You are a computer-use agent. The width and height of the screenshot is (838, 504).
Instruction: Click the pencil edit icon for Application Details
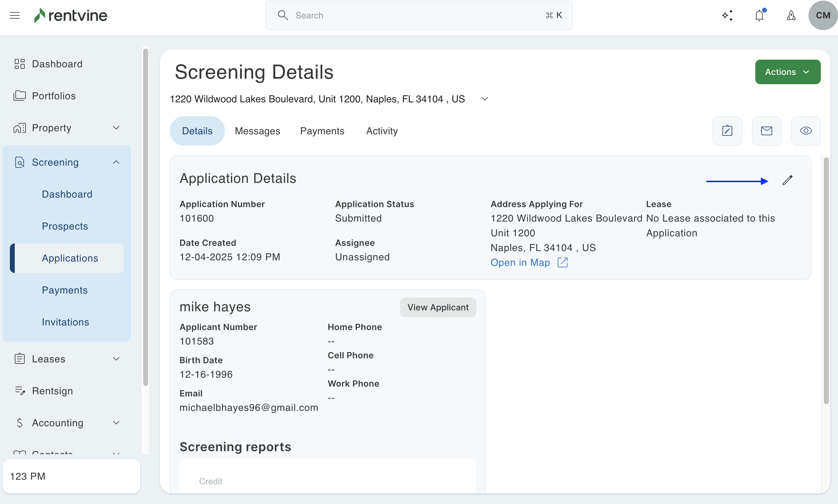click(x=787, y=180)
